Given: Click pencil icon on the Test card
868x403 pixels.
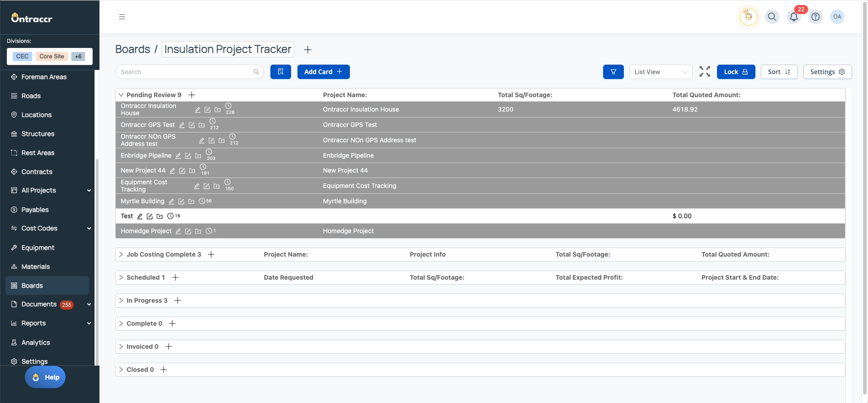Looking at the screenshot, I should click(x=140, y=216).
